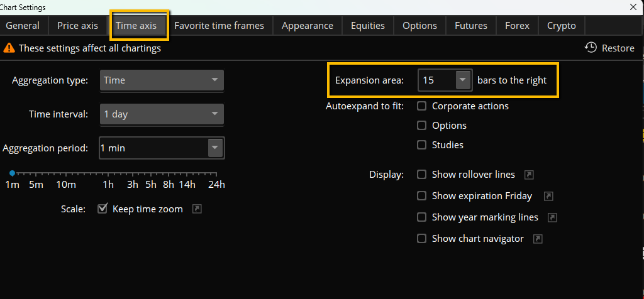Open the Aggregation period combo box
This screenshot has width=644, height=299.
point(216,148)
